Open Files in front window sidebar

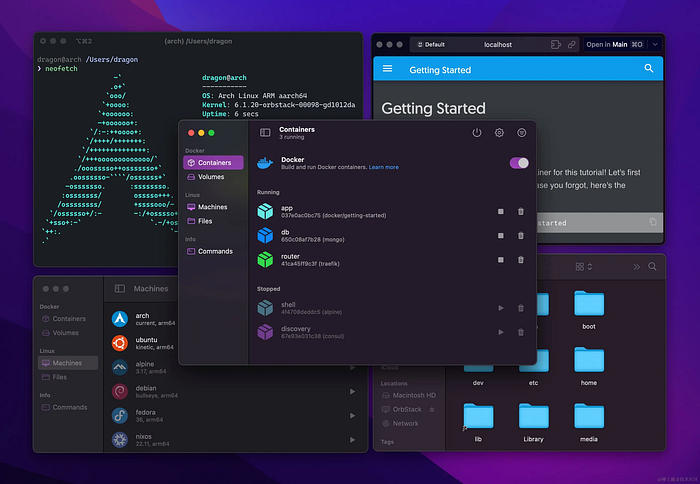[x=213, y=221]
